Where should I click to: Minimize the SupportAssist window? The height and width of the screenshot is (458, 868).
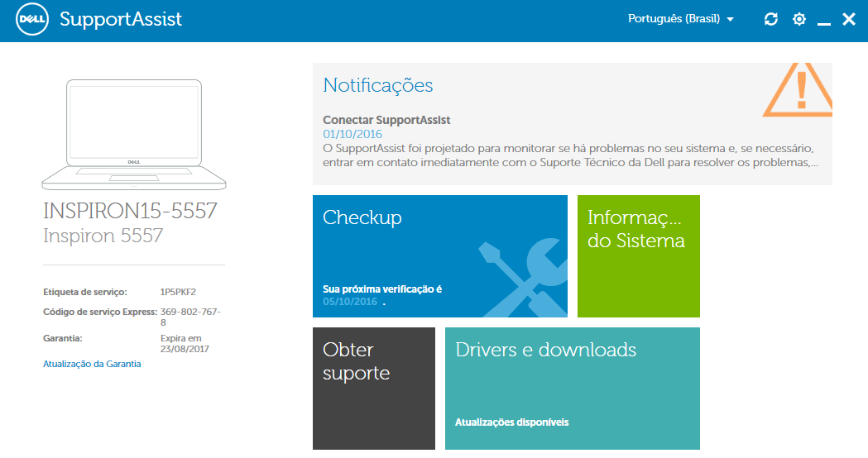[823, 23]
